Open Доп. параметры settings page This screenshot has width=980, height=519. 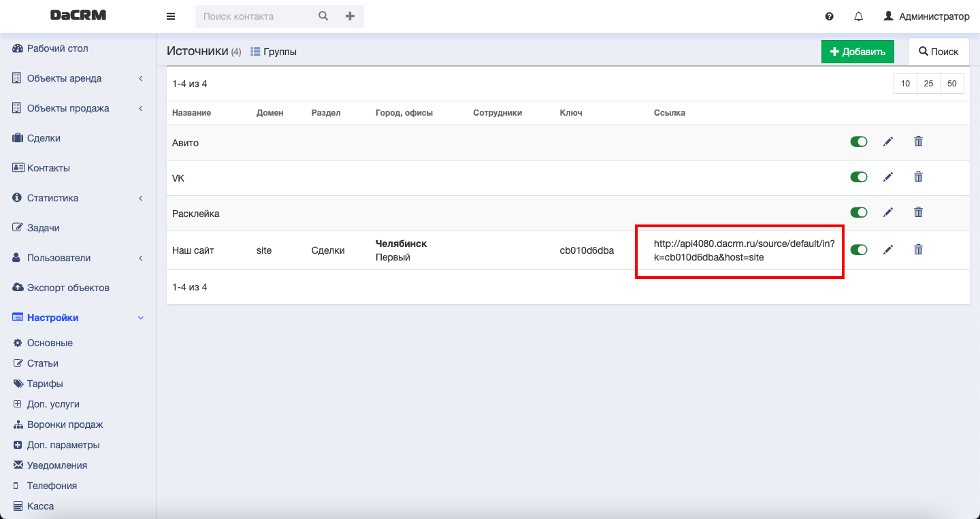coord(63,445)
